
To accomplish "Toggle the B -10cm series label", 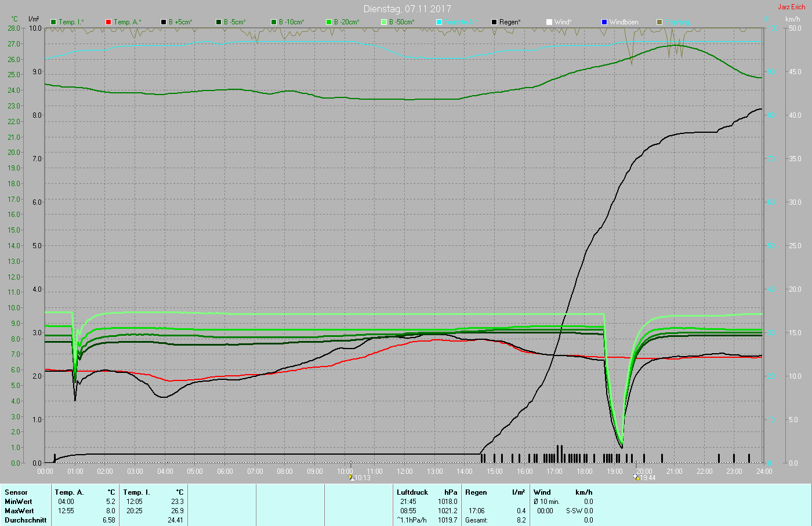I will [x=291, y=22].
